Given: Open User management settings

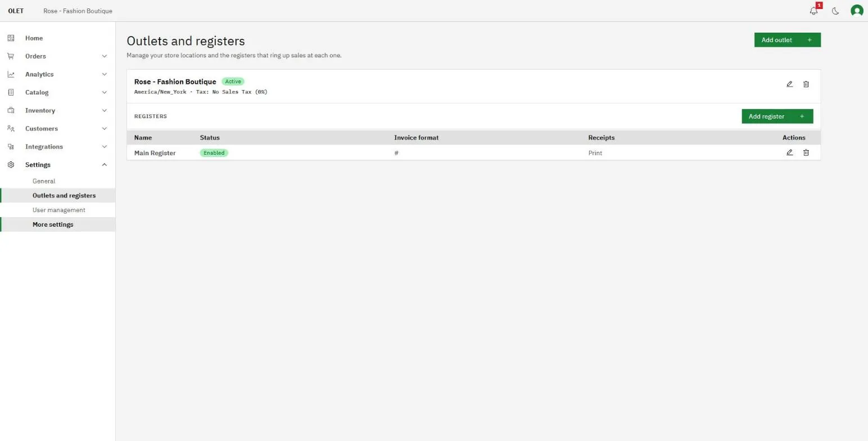Looking at the screenshot, I should click(x=57, y=210).
